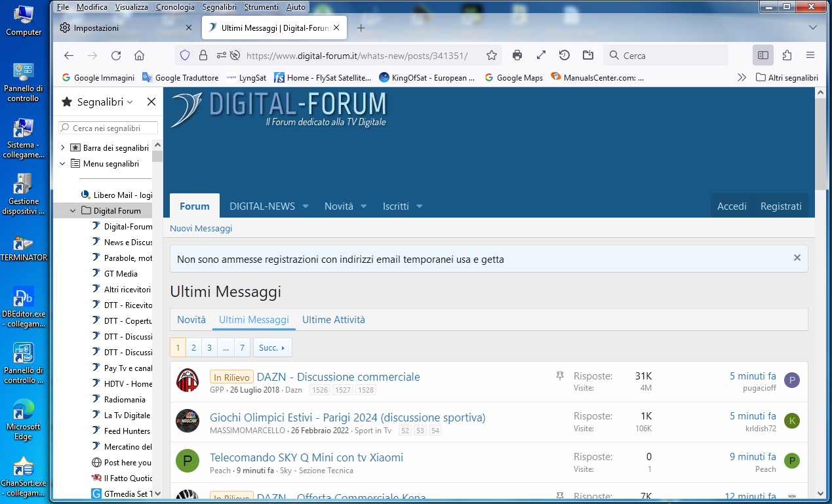Collapse the Digital Forum bookmark folder
832x504 pixels.
[x=73, y=211]
